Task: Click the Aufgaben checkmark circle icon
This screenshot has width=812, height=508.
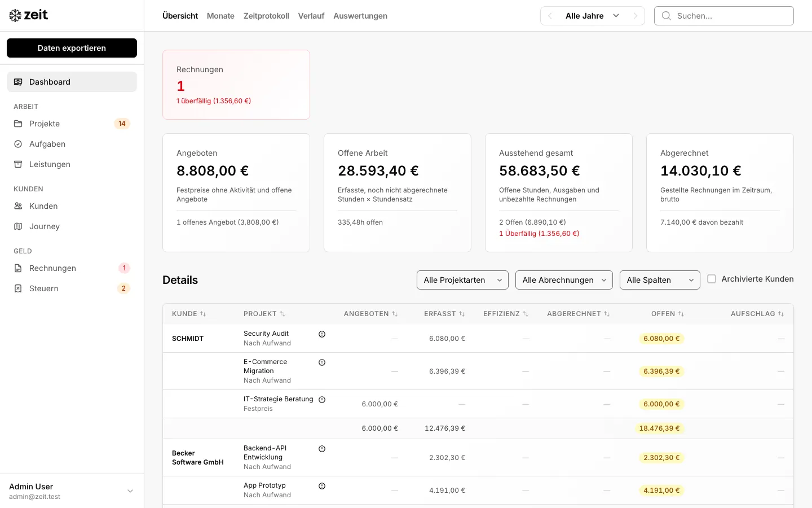Action: tap(18, 144)
